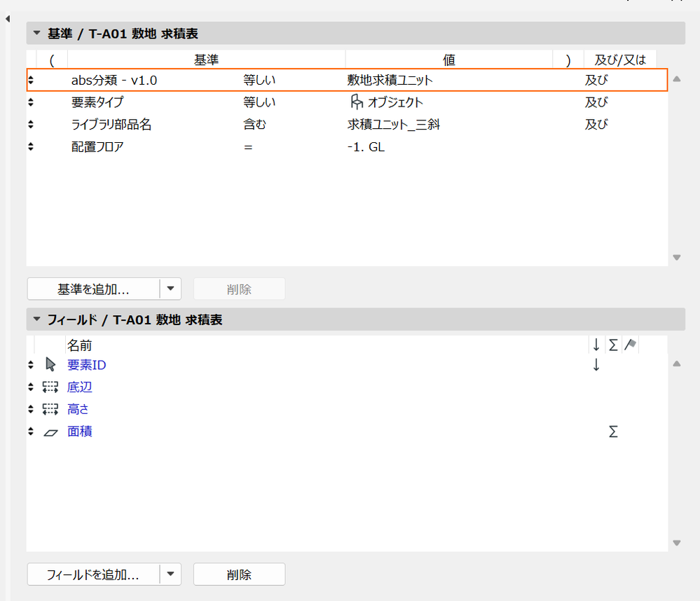Screen dimensions: 700x601
Task: Click the reorder handle of the abs分類 - v1.0 row
Action: pyautogui.click(x=31, y=80)
